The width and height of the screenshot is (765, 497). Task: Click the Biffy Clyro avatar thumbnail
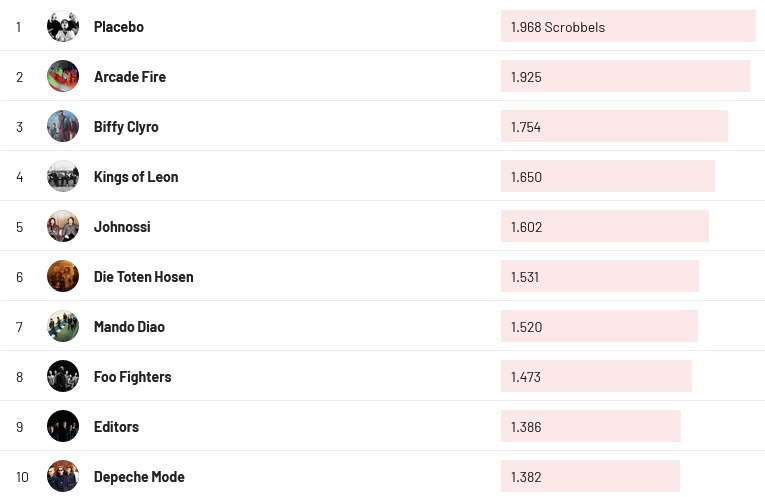tap(63, 127)
